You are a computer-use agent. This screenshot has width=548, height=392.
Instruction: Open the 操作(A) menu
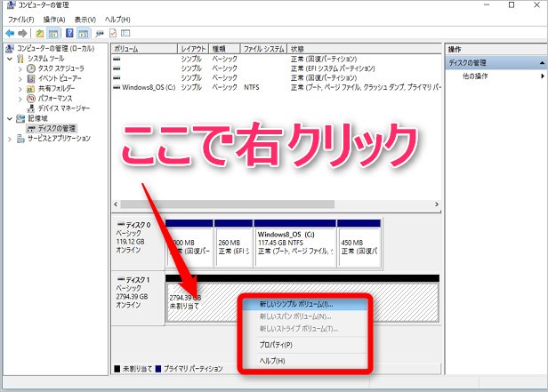54,20
